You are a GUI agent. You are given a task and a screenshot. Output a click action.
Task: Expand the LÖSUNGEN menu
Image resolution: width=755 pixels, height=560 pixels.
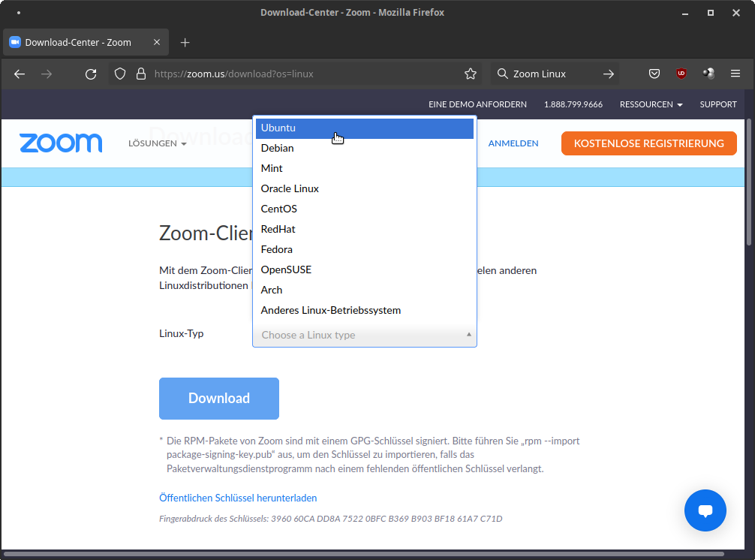pyautogui.click(x=157, y=143)
